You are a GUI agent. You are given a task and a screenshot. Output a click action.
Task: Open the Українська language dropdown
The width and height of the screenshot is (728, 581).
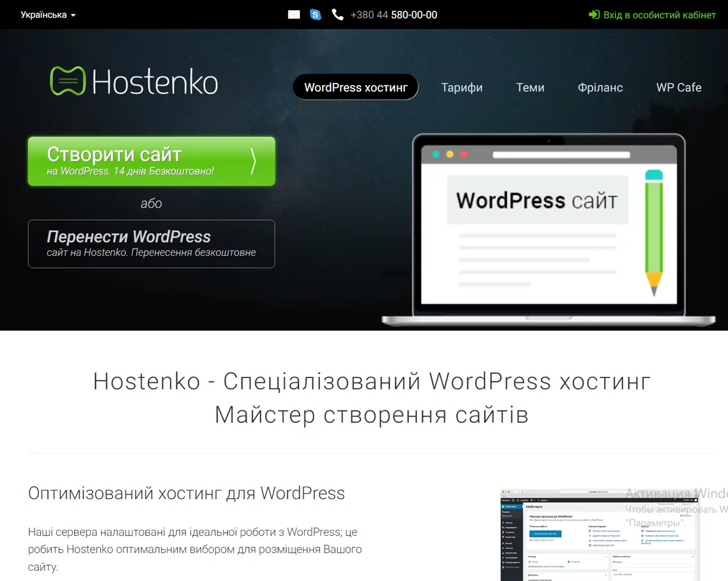coord(48,15)
